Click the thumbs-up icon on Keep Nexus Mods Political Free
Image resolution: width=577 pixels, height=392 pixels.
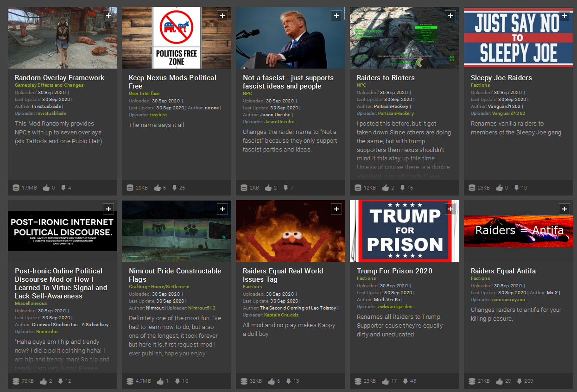click(x=158, y=188)
